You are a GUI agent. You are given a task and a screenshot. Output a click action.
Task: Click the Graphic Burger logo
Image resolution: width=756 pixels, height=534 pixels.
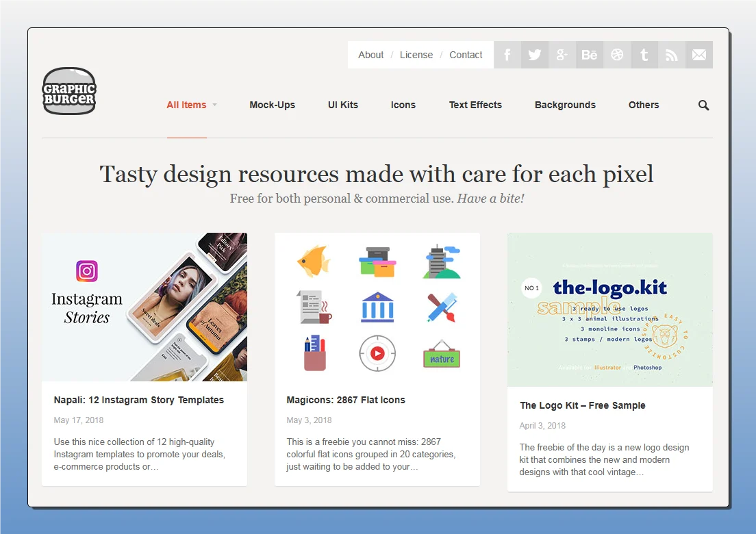69,91
